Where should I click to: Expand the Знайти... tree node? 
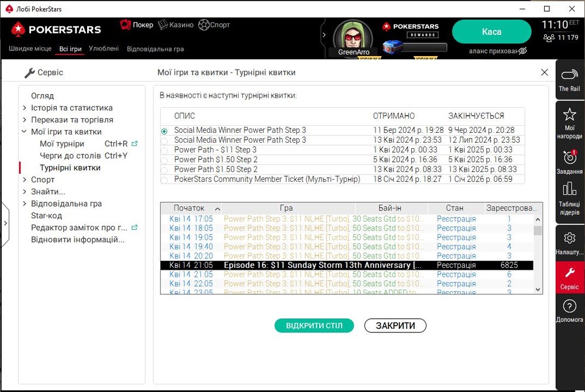point(25,192)
